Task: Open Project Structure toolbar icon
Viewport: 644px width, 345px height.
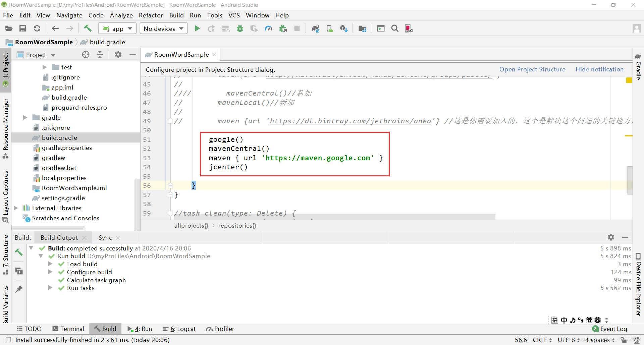Action: (x=362, y=28)
